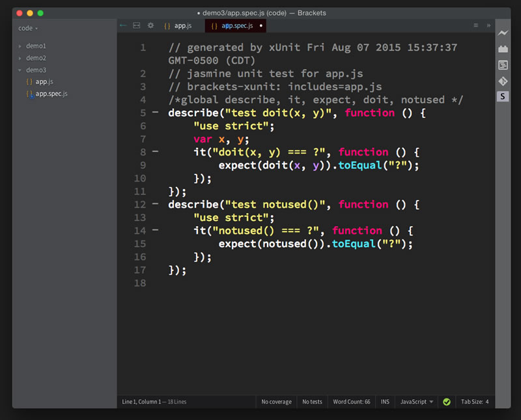This screenshot has height=420, width=521.
Task: Click 'var' keyword on line 7
Action: pyautogui.click(x=203, y=139)
